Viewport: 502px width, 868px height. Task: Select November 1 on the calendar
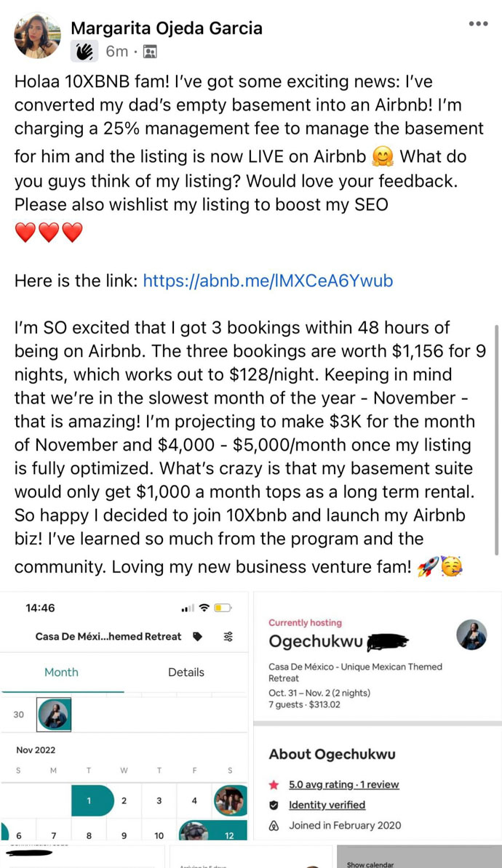(89, 801)
